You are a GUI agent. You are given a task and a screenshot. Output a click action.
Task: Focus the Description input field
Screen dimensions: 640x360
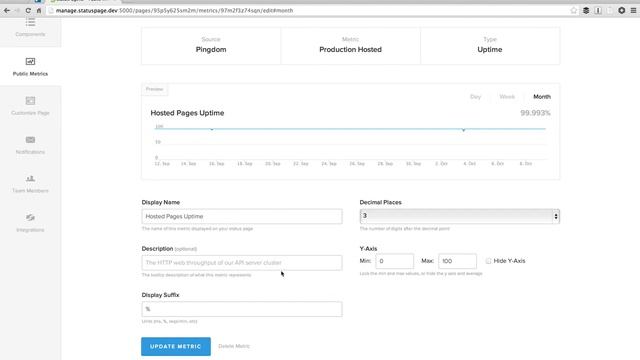[242, 262]
